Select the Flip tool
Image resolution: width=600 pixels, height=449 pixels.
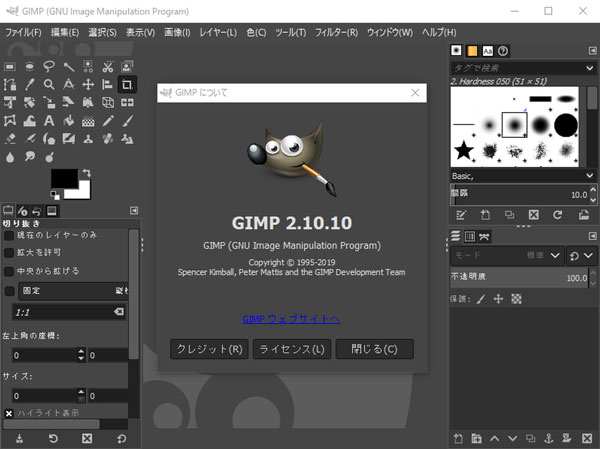(127, 103)
